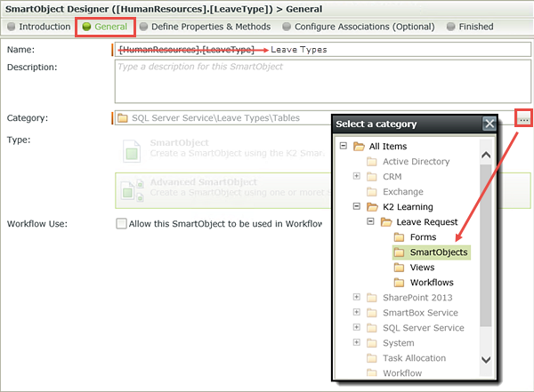This screenshot has width=534, height=392.
Task: Click the folder icon in Category field
Action: pos(122,118)
